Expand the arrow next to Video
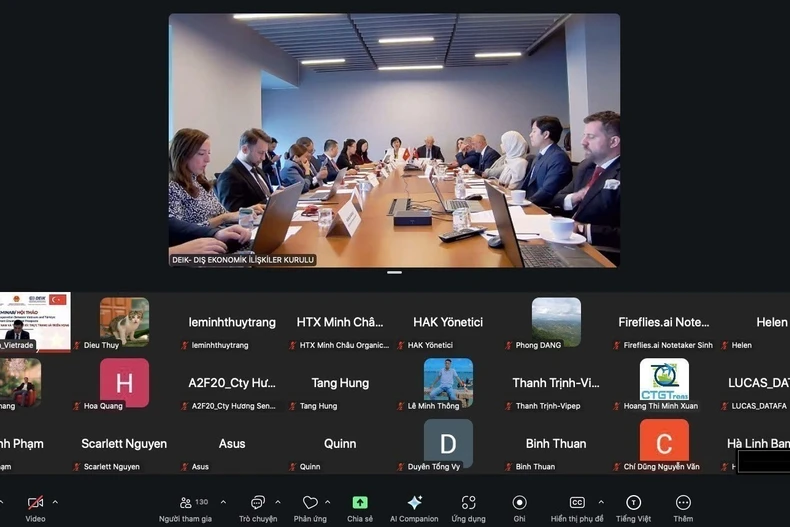The image size is (790, 527). pyautogui.click(x=55, y=502)
